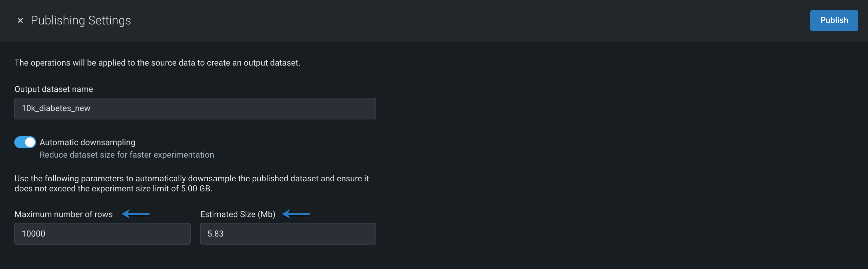Image resolution: width=868 pixels, height=269 pixels.
Task: Click the Publish button
Action: point(834,21)
